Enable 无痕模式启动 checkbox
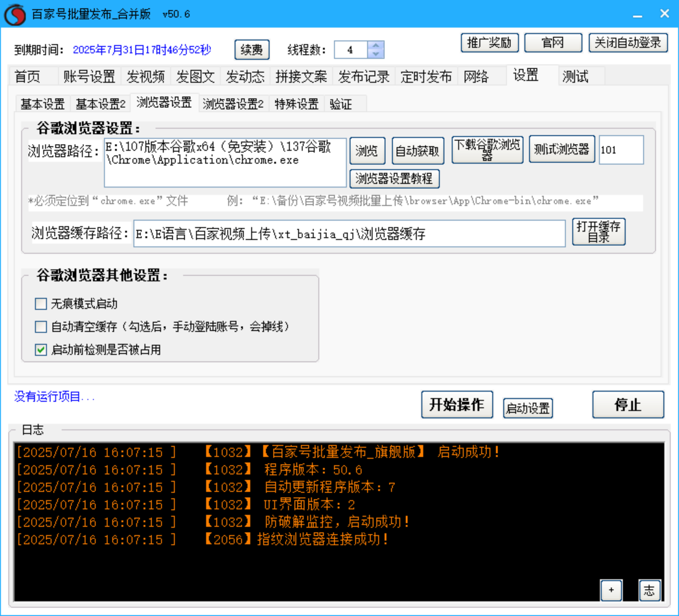This screenshot has height=616, width=679. (40, 303)
